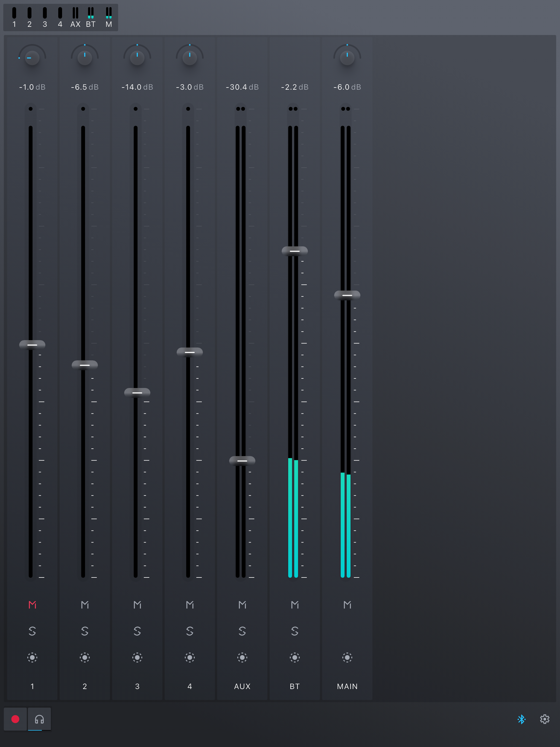The image size is (560, 747).
Task: Click channel 4 fader handle
Action: click(x=190, y=352)
